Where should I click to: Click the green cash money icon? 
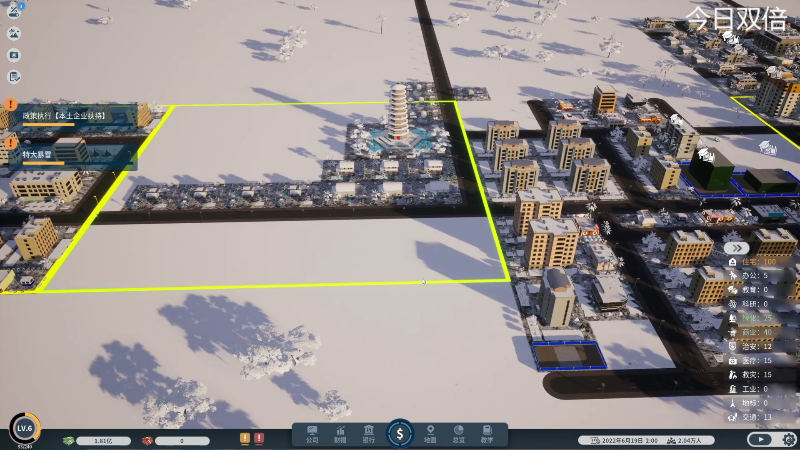[x=68, y=440]
